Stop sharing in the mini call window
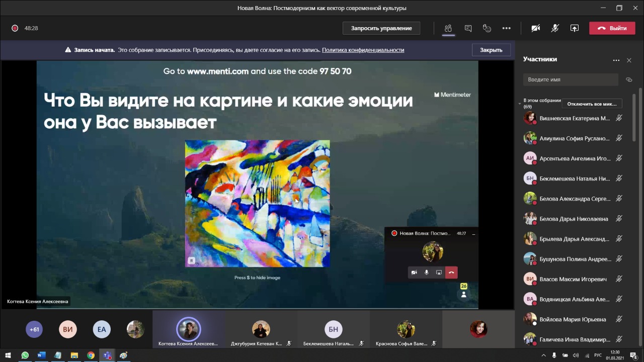644x362 pixels. tap(439, 273)
